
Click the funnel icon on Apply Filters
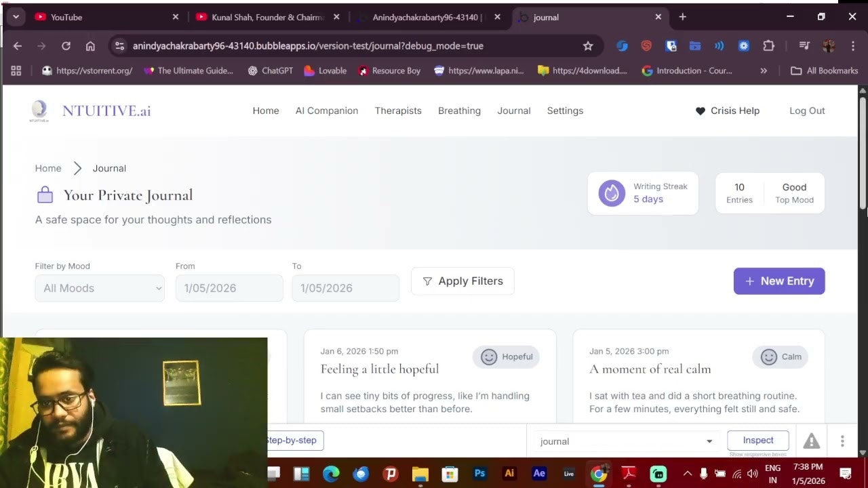click(427, 281)
